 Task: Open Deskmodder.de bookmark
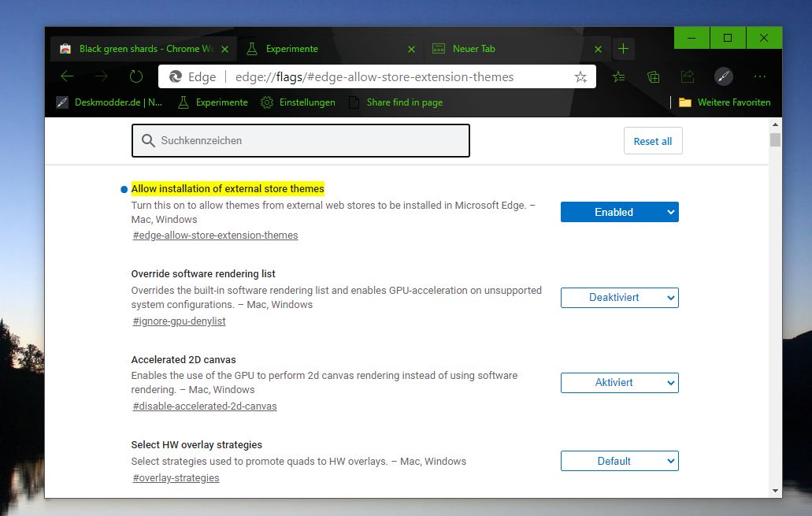tap(109, 102)
